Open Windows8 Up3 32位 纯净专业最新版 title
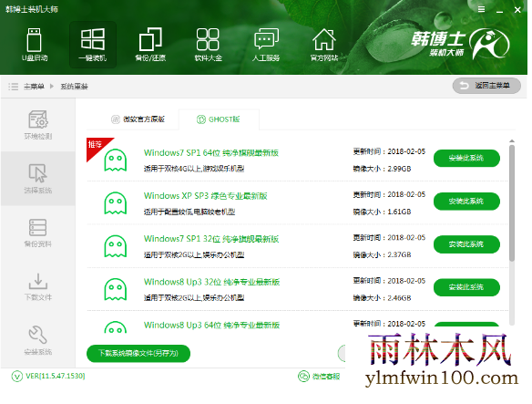The height and width of the screenshot is (404, 532). coord(211,282)
